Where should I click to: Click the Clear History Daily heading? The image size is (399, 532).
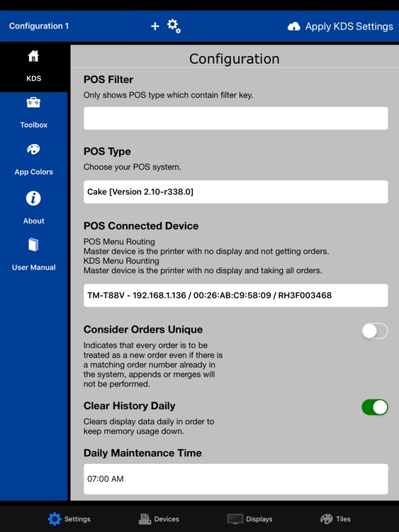[129, 406]
